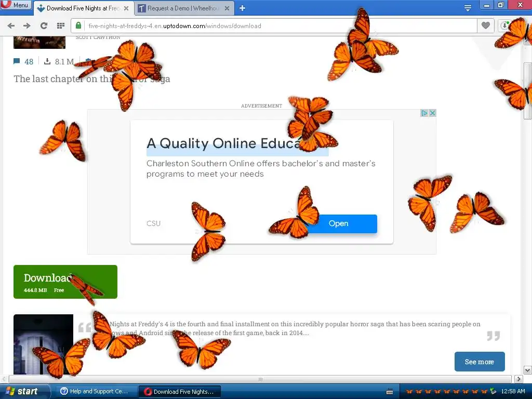The image size is (532, 399).
Task: Switch to the Request a Demo Wheelhouse tab
Action: [183, 8]
